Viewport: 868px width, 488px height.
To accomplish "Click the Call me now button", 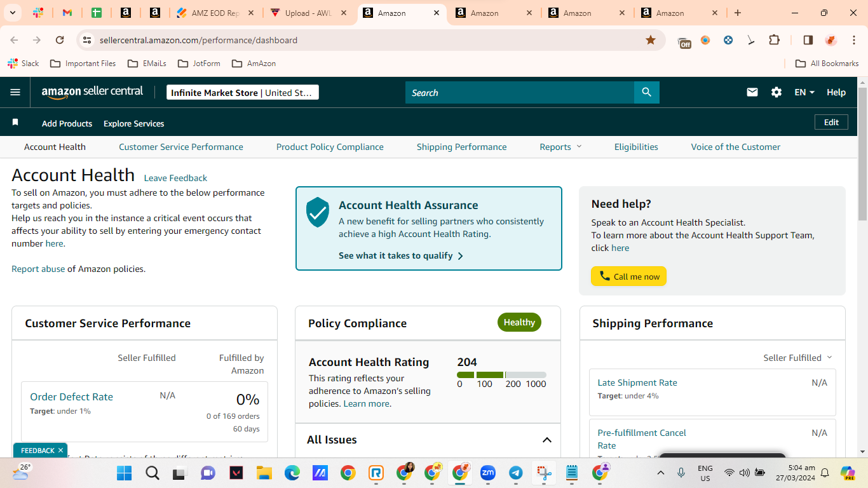I will point(629,276).
